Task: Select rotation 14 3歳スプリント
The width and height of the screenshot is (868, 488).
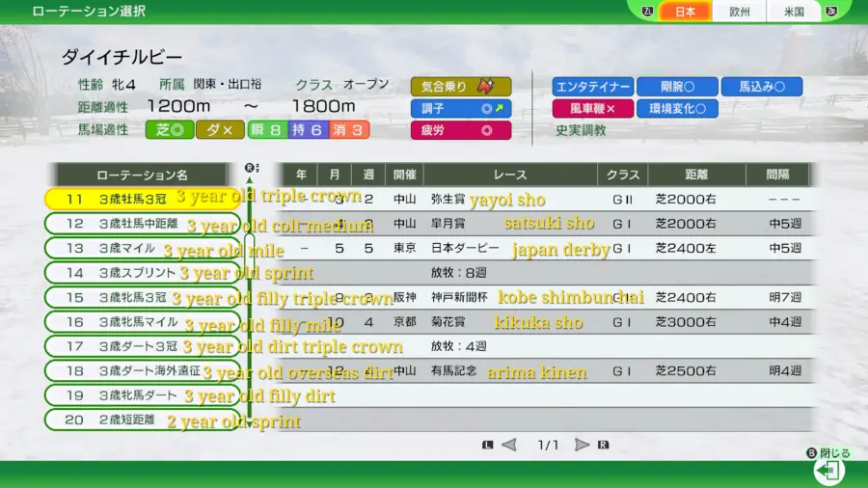Action: [x=142, y=273]
